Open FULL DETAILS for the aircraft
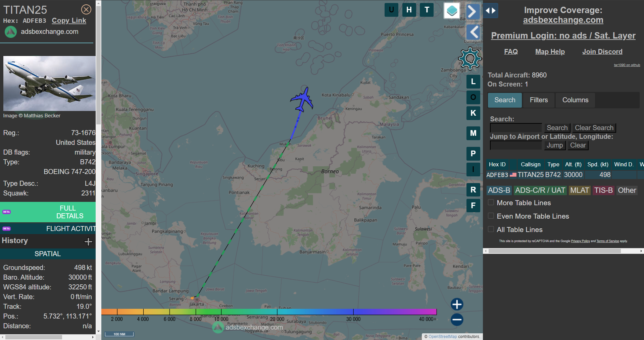Viewport: 644px width, 340px height. [x=48, y=212]
